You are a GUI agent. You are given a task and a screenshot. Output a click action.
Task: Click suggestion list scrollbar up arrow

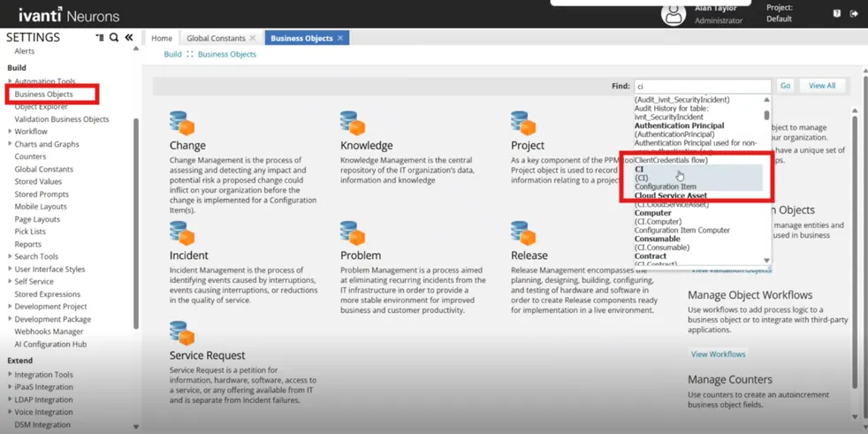click(766, 100)
